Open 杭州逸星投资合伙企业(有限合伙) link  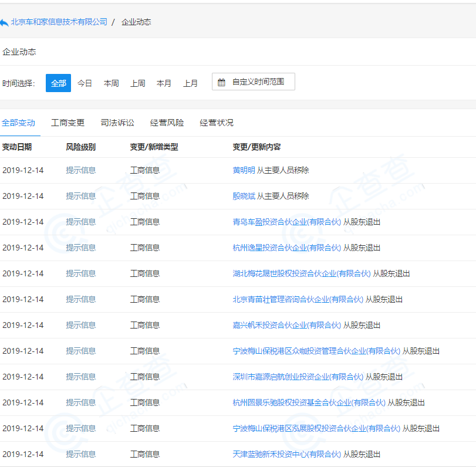(286, 247)
